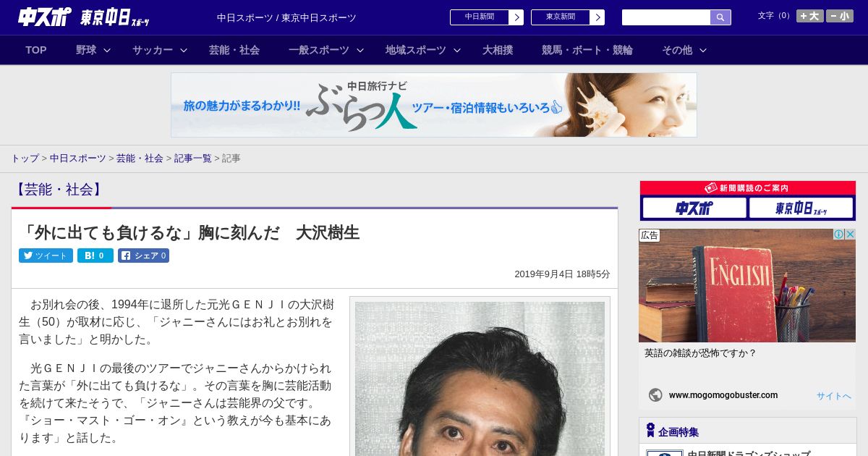Open the 一般スポーツ menu

319,50
